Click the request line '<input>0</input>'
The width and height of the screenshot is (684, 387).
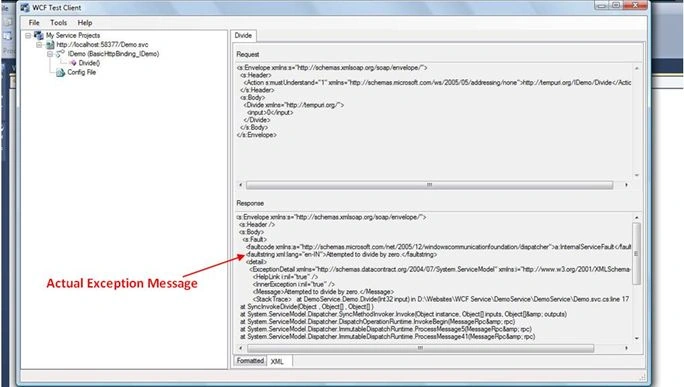pos(270,113)
